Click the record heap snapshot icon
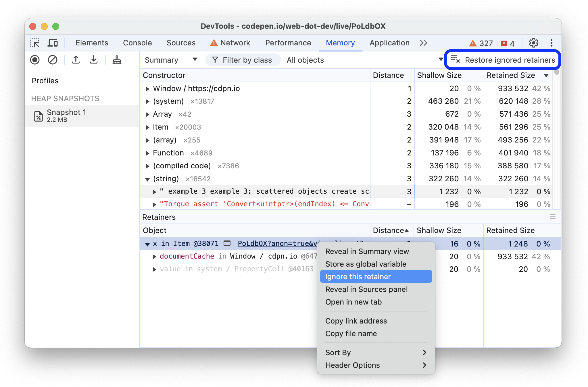 coord(34,59)
